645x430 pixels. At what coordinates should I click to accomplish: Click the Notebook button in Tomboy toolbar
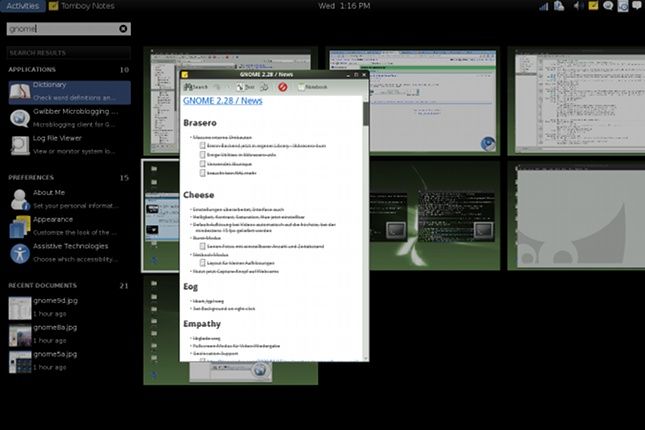point(313,87)
